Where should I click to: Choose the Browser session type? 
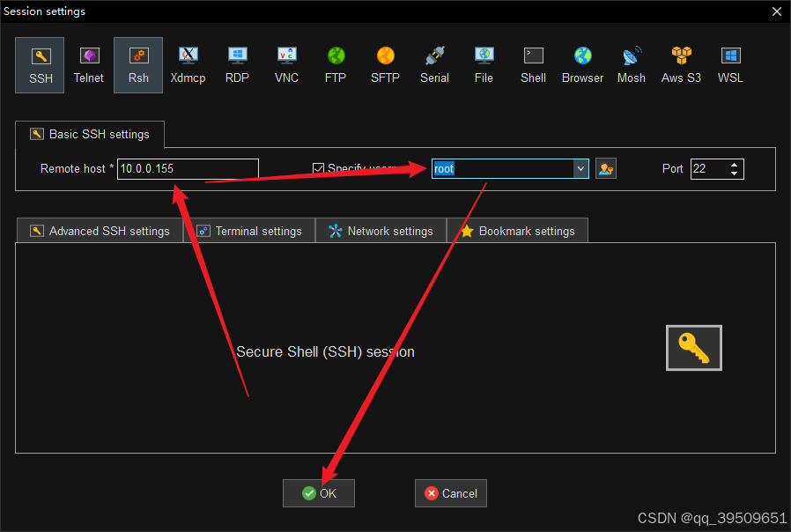click(582, 65)
